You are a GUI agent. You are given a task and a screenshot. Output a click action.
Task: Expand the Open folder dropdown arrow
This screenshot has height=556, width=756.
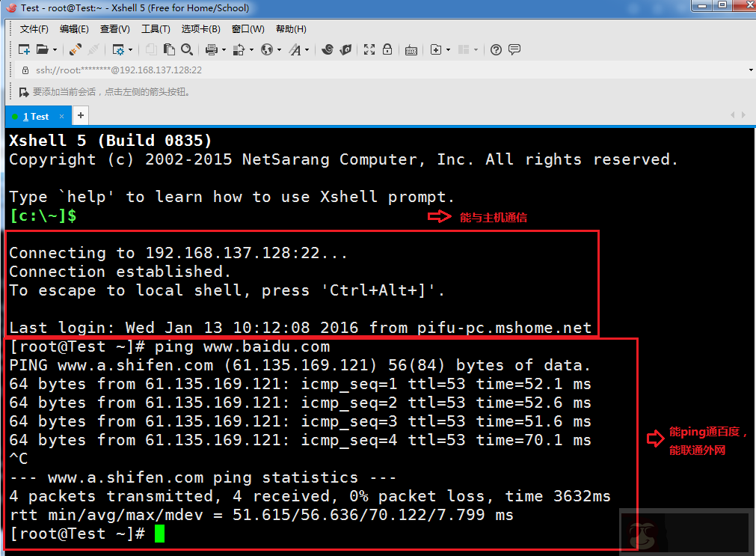55,50
